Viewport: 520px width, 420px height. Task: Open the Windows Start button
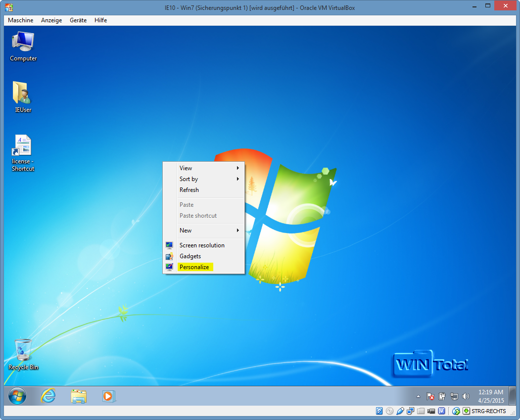point(17,396)
